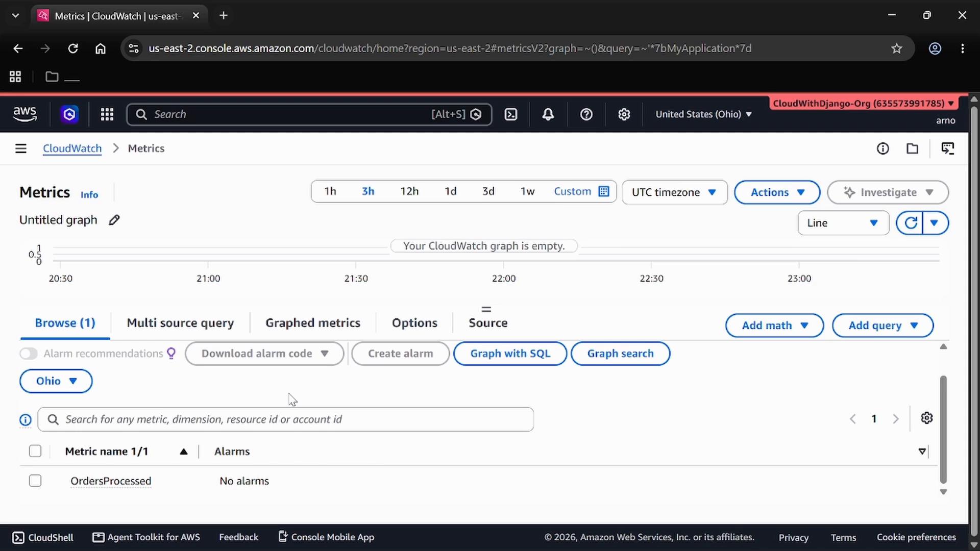Click the folder icon beside the info icon
Screen dimensions: 980x551
tap(912, 148)
